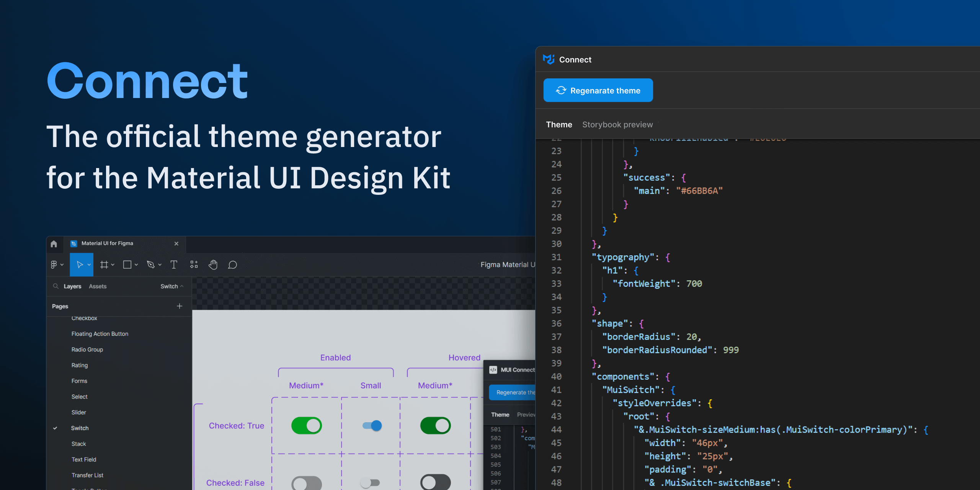Image resolution: width=980 pixels, height=490 pixels.
Task: Click the Home icon next to the file tab
Action: (54, 244)
